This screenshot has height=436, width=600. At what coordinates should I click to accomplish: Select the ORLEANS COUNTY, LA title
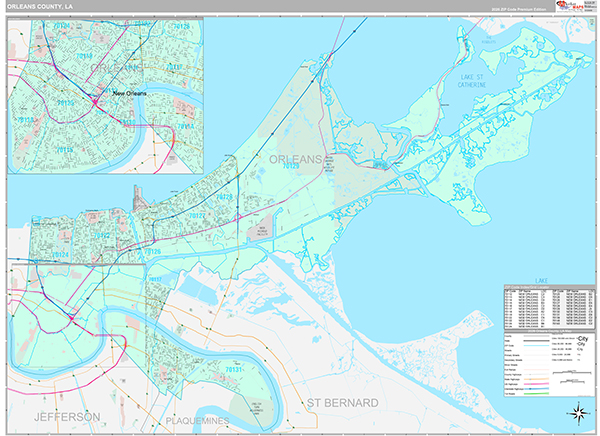[45, 7]
